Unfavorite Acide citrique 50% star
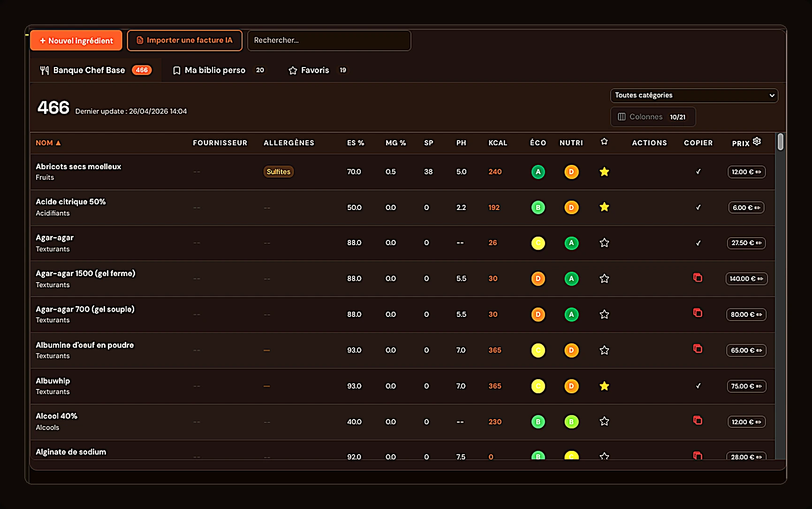 [x=604, y=207]
